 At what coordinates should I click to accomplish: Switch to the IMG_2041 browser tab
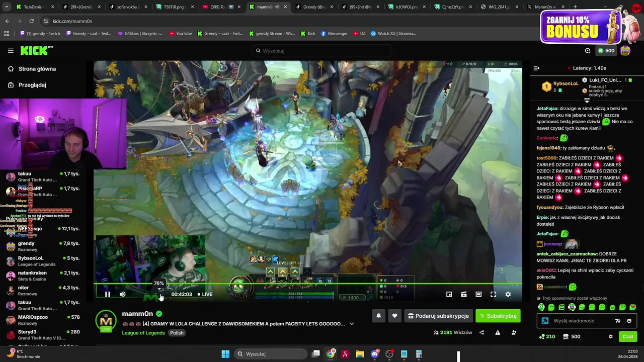click(498, 7)
